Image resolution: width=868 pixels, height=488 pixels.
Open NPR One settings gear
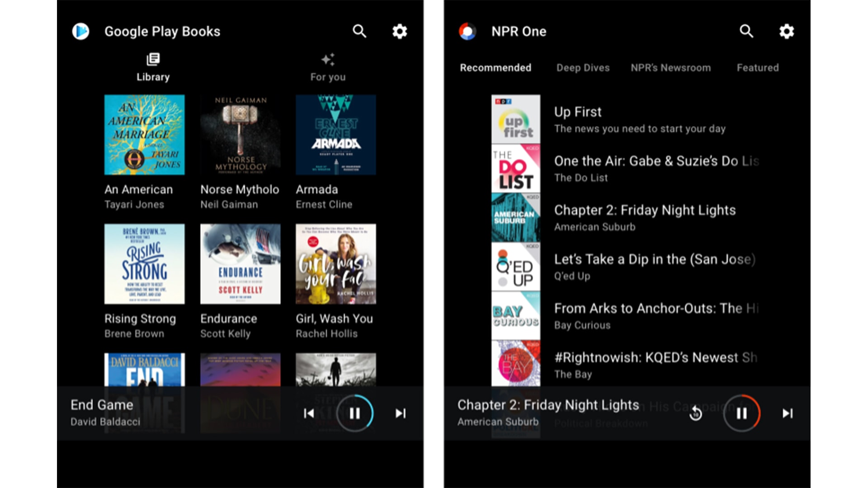pyautogui.click(x=787, y=31)
